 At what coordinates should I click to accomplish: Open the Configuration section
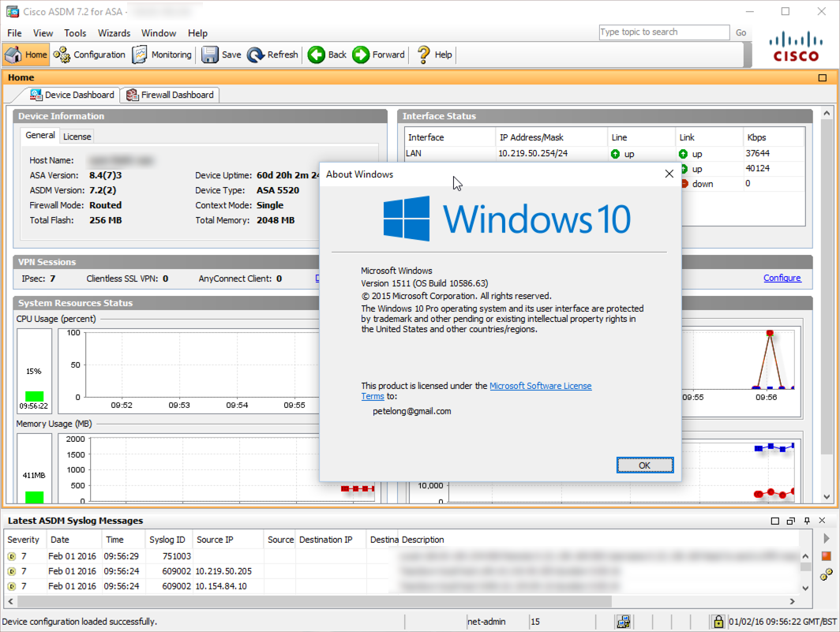[x=89, y=54]
